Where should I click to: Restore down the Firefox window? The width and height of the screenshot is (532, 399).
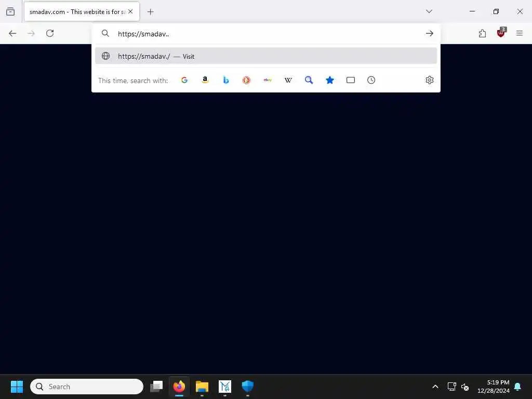pyautogui.click(x=496, y=11)
